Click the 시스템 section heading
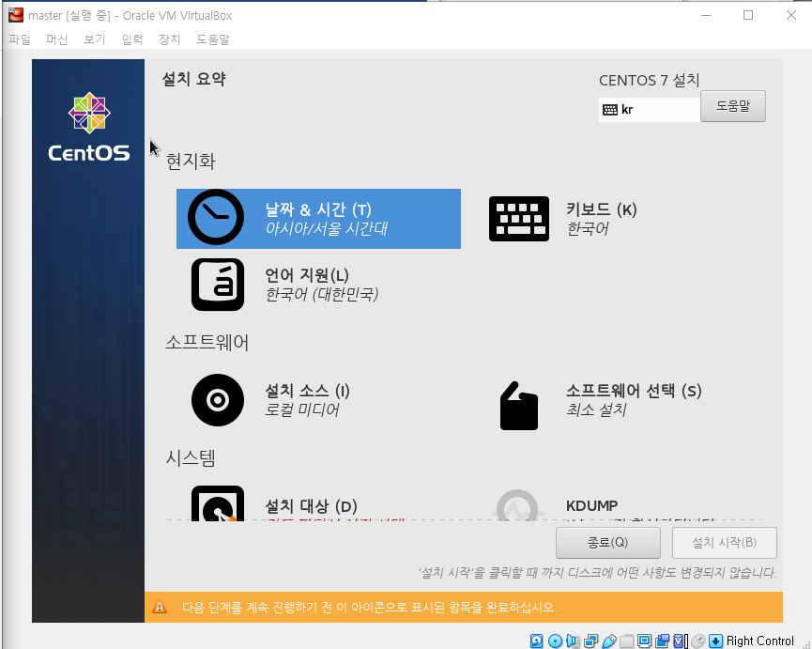 click(x=191, y=458)
